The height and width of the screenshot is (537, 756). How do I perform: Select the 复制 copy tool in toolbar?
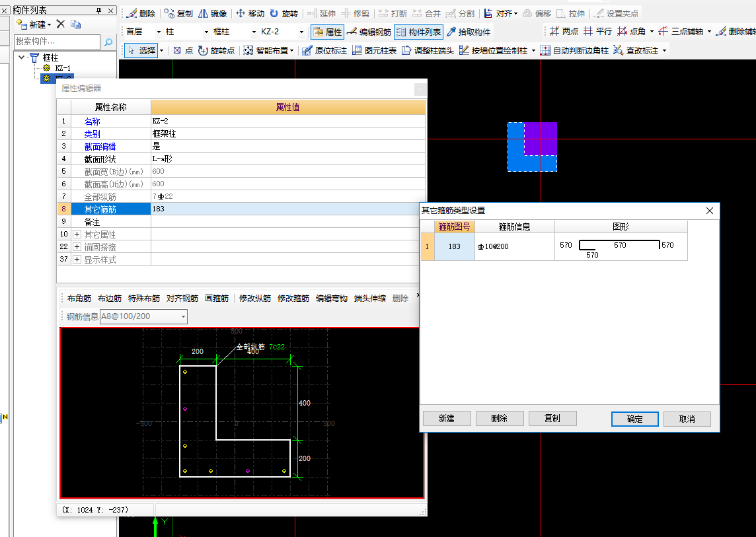[178, 13]
